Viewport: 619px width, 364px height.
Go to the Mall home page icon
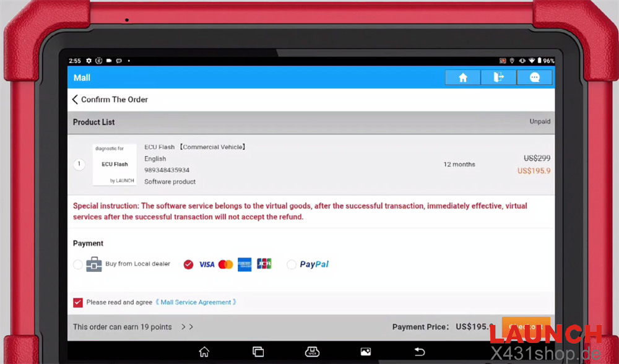click(x=462, y=77)
